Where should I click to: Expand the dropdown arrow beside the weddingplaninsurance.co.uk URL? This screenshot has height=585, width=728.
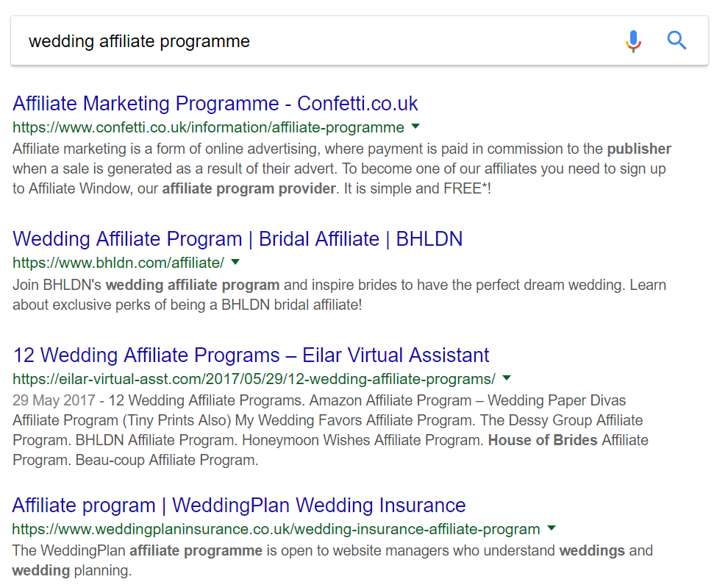[x=551, y=528]
